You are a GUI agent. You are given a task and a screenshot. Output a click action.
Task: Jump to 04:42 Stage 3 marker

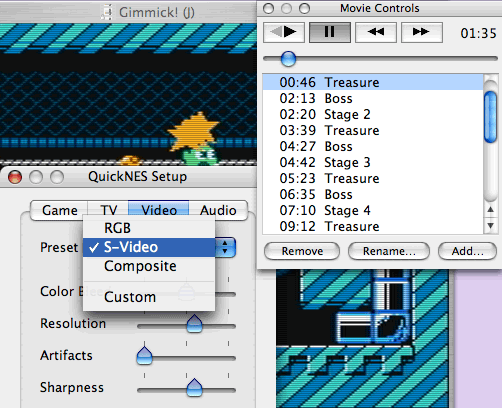373,162
